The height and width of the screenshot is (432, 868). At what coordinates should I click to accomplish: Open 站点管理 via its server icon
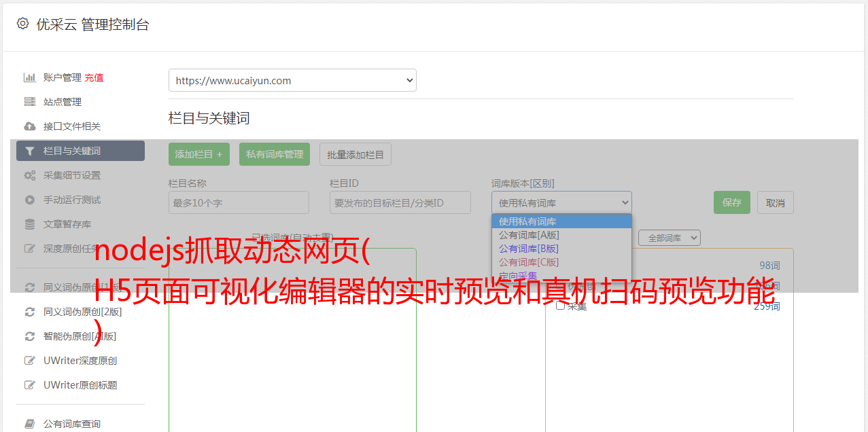[30, 102]
